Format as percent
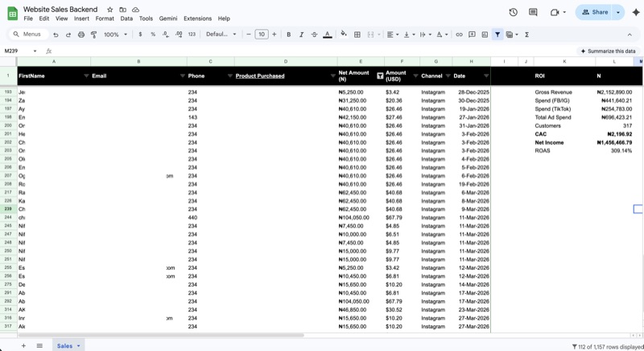Screen dimensions: 644x351 tap(153, 35)
